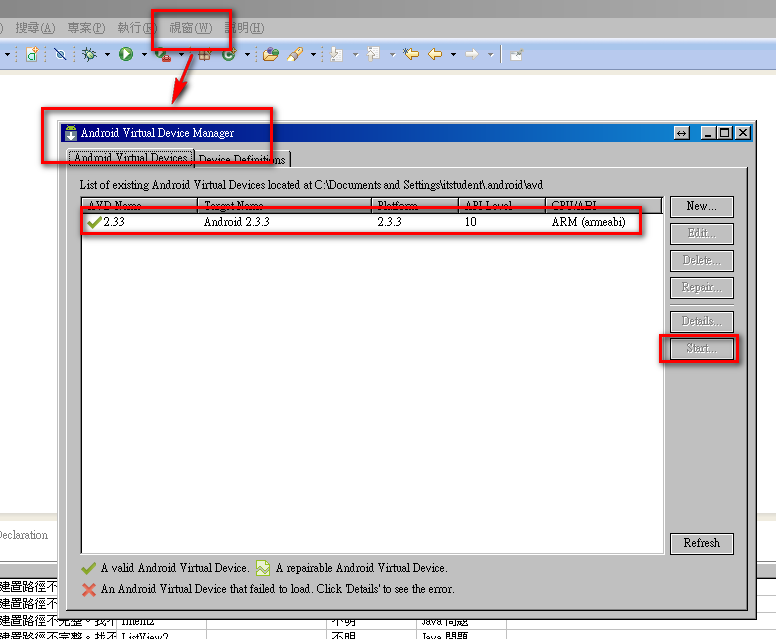776x639 pixels.
Task: Switch to the Android Virtual Devices tab
Action: pos(131,158)
